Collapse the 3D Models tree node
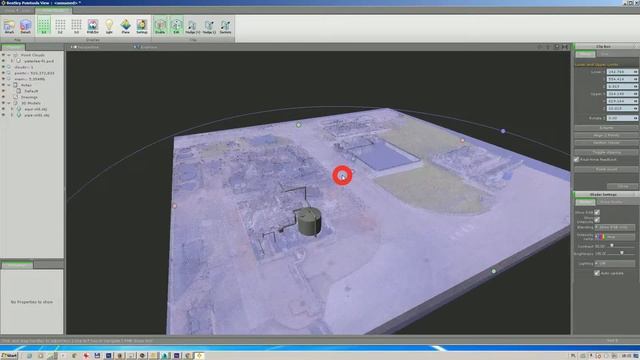Image resolution: width=640 pixels, height=360 pixels. click(x=9, y=103)
